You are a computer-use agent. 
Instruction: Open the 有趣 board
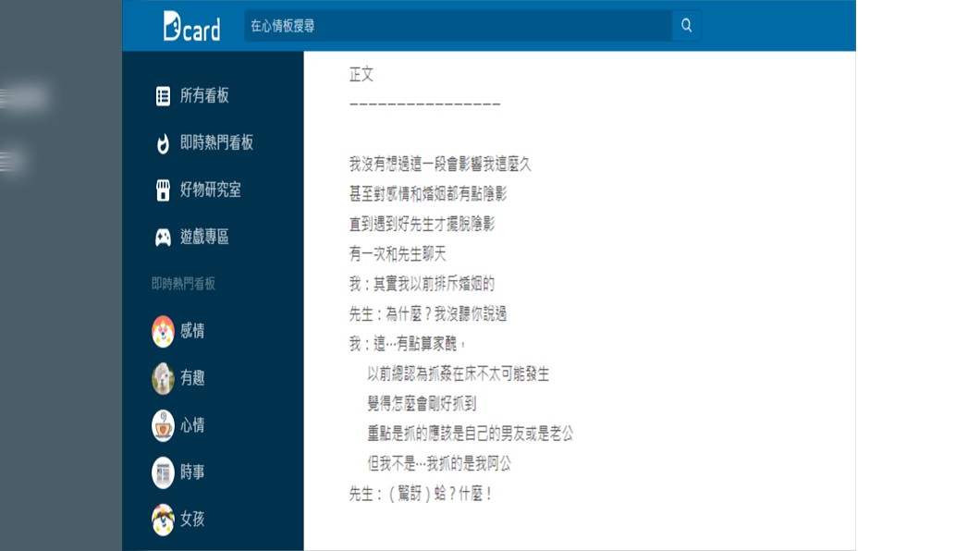pyautogui.click(x=192, y=378)
